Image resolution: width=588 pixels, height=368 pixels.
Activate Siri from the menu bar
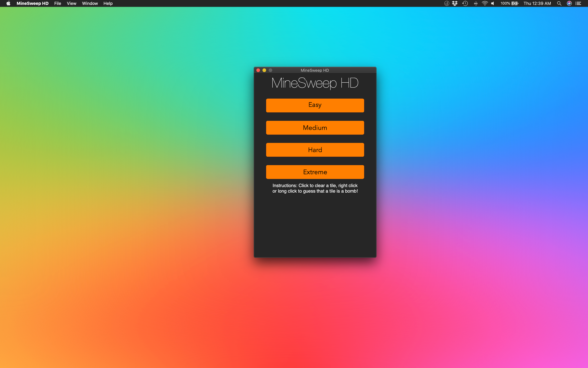pyautogui.click(x=569, y=3)
